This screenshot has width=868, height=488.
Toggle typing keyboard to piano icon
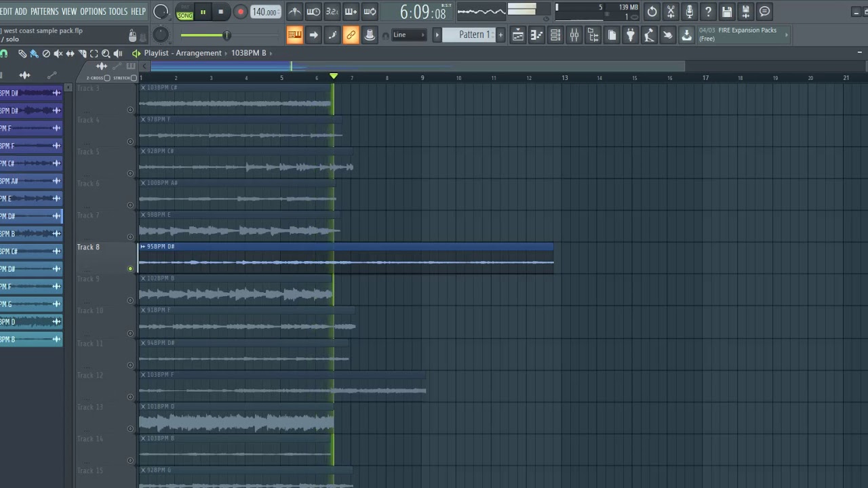tap(294, 35)
